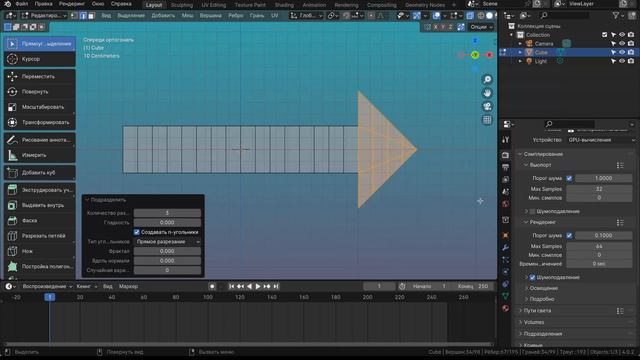Click the X axis on navigation gizmo

click(x=489, y=55)
